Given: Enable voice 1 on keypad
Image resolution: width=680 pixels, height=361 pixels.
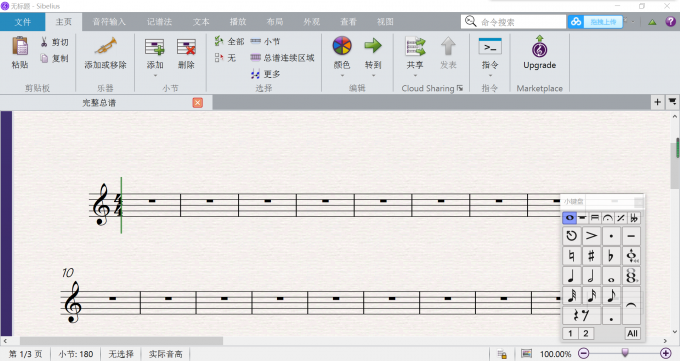Looking at the screenshot, I should (570, 333).
